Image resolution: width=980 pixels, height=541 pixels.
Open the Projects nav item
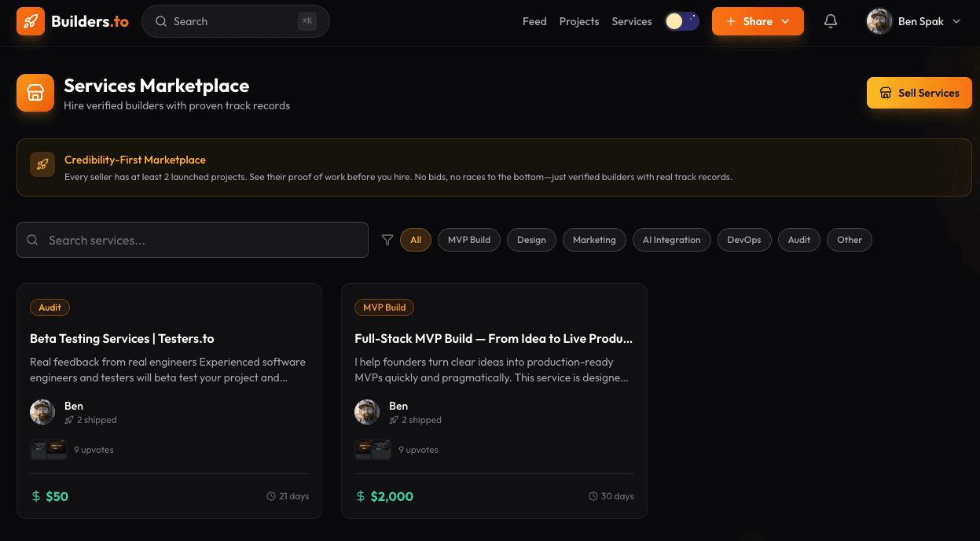[579, 21]
